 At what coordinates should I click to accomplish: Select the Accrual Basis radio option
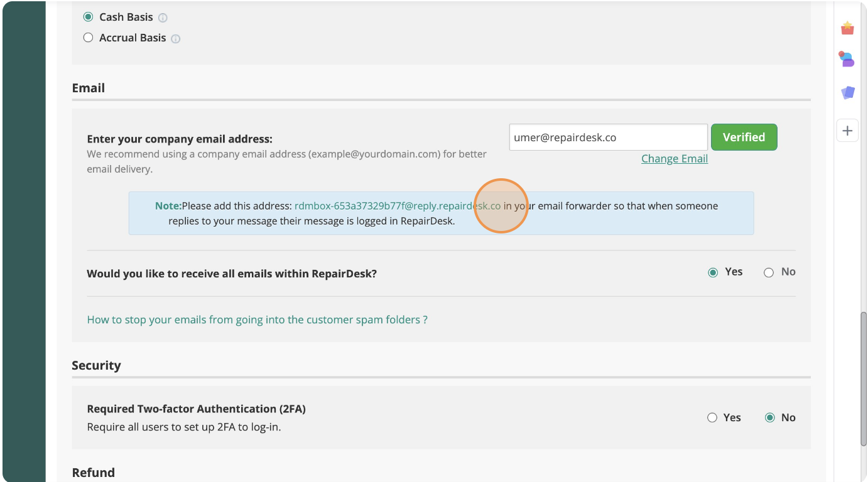tap(89, 38)
